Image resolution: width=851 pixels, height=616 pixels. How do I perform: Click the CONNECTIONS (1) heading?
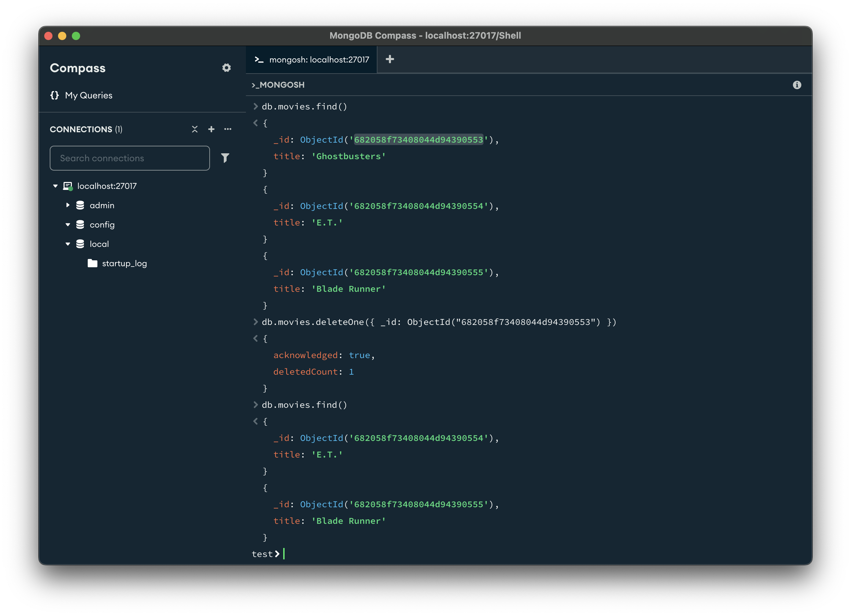[86, 129]
